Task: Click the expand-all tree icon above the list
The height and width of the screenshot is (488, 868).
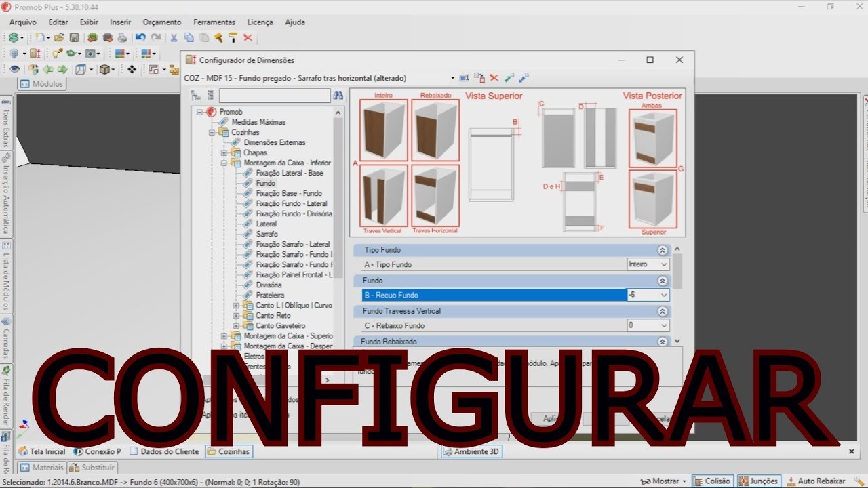Action: (196, 96)
